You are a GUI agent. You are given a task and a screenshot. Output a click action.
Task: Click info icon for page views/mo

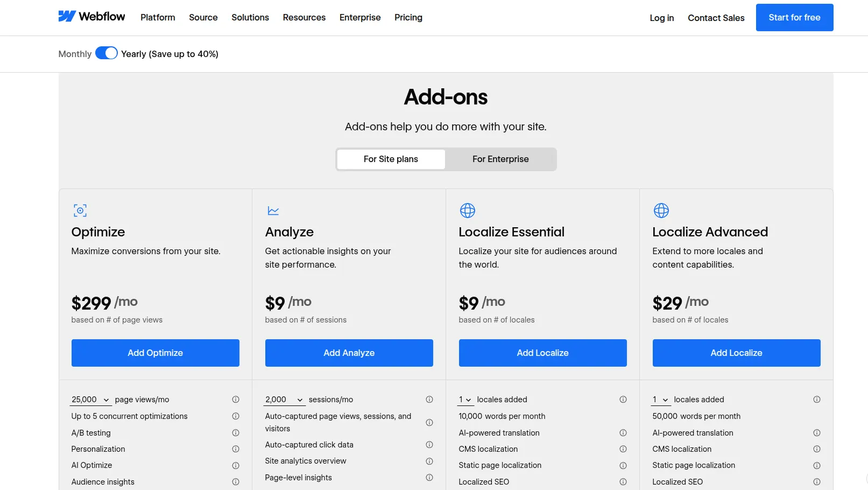click(x=236, y=400)
